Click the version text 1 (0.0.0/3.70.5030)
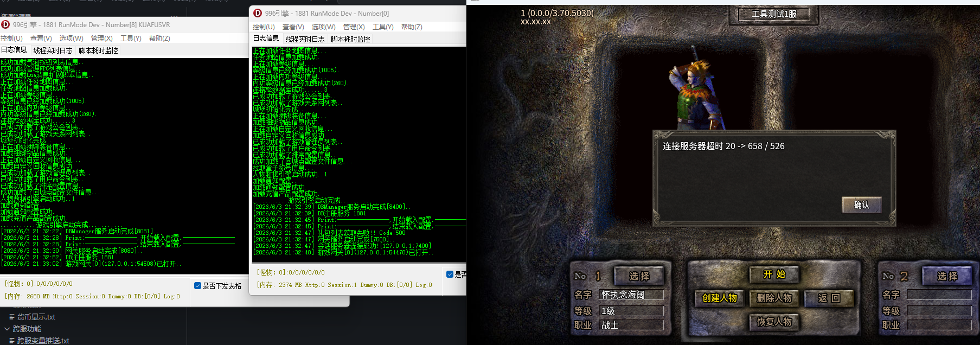Image resolution: width=980 pixels, height=345 pixels. click(x=557, y=13)
